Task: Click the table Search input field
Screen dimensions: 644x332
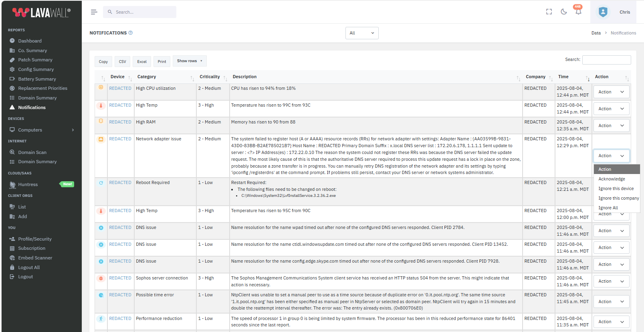Action: click(x=606, y=60)
